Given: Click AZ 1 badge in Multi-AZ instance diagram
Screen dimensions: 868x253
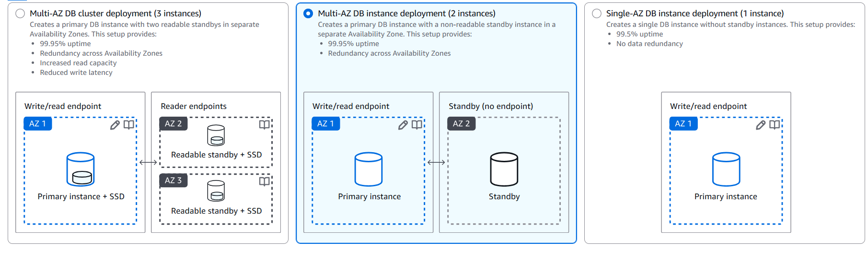Looking at the screenshot, I should (326, 123).
